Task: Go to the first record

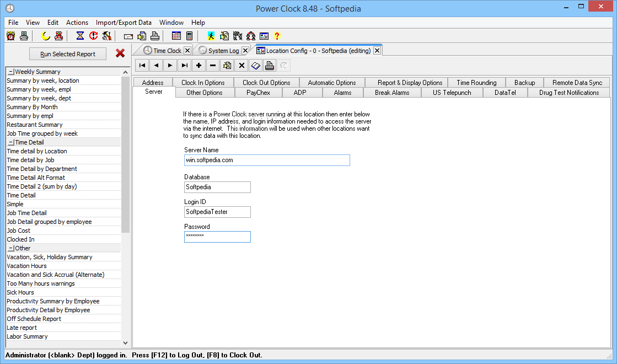Action: 142,65
